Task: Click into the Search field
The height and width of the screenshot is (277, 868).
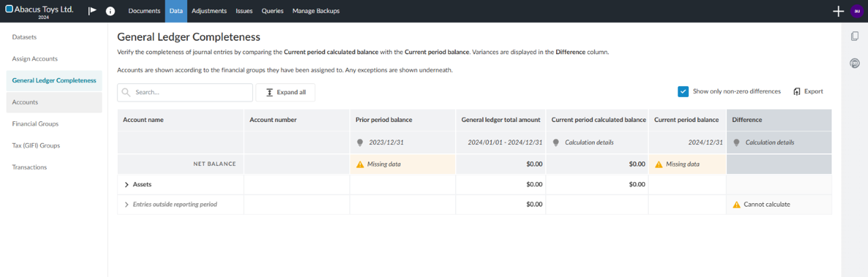Action: pos(190,92)
